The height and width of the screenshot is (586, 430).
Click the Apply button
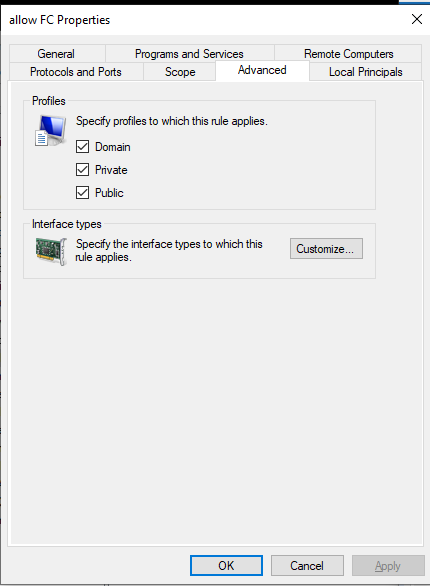(388, 565)
